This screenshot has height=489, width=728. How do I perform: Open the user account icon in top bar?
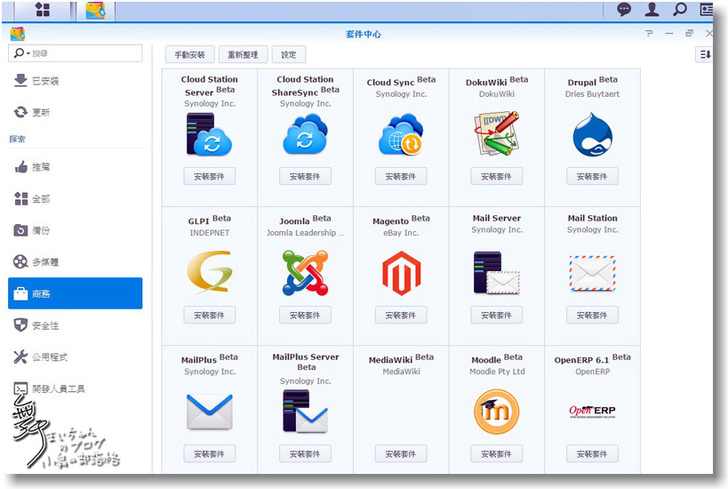pos(652,10)
